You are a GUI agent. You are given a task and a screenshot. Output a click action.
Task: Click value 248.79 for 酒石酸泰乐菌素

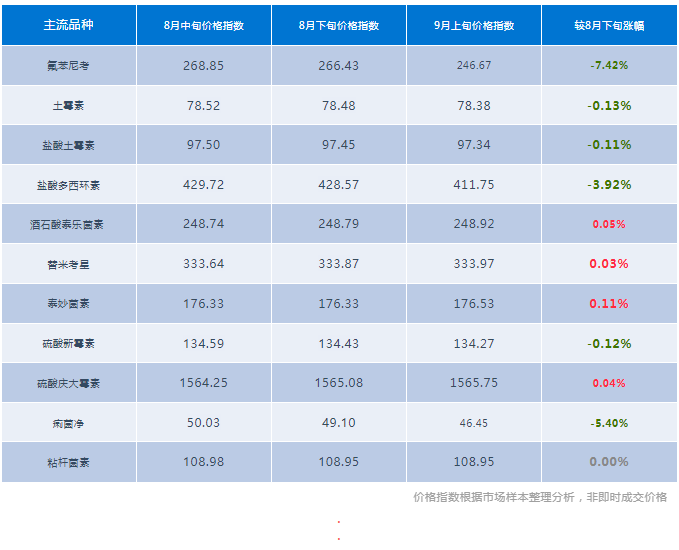tap(339, 223)
